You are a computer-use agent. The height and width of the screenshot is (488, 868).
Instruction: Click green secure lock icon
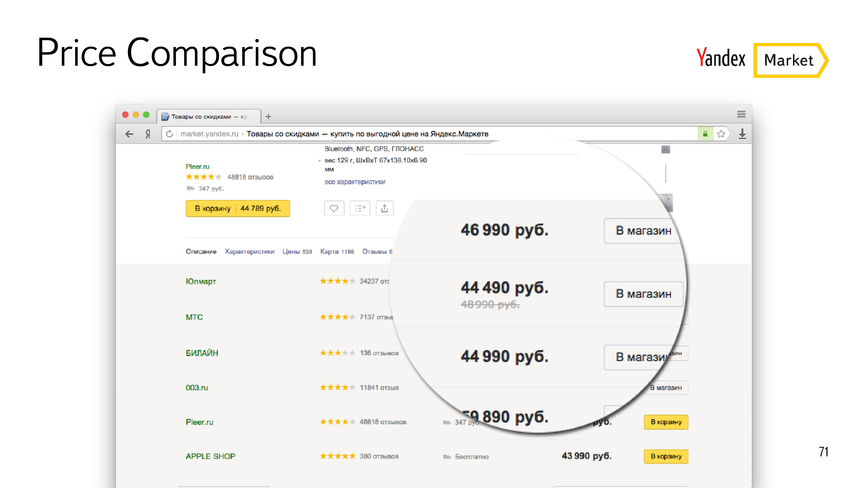click(705, 134)
